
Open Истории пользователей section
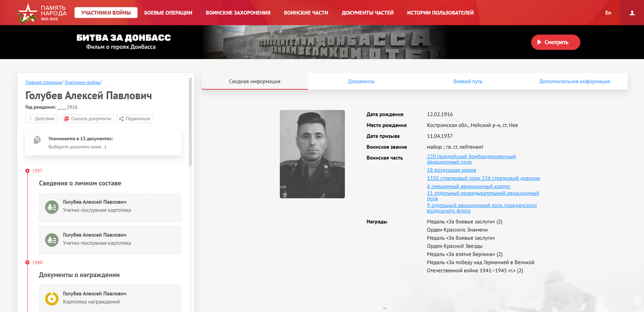[440, 13]
